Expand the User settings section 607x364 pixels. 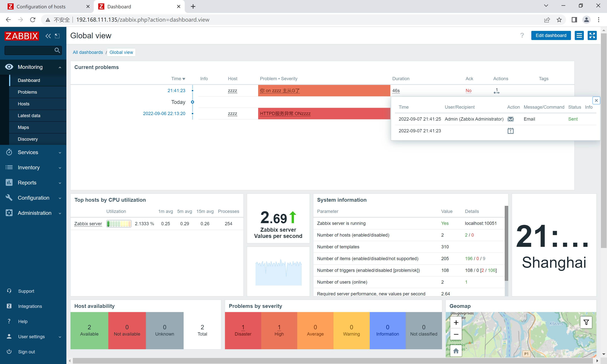click(60, 337)
